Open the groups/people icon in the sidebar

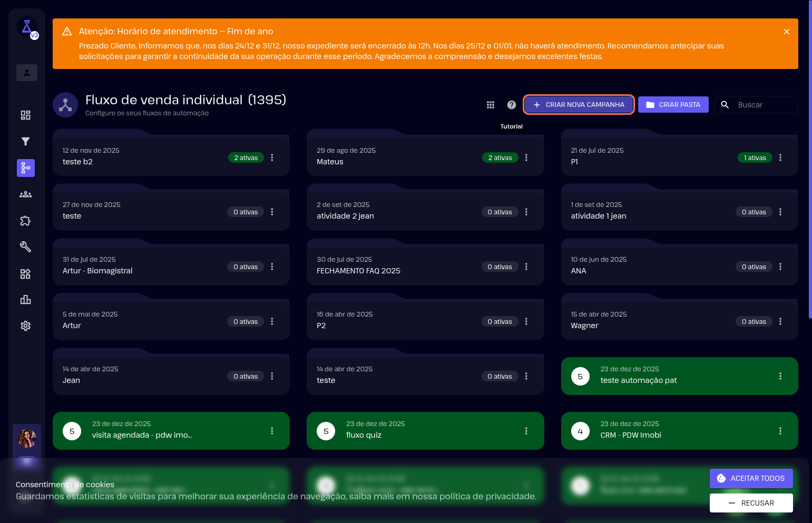25,194
